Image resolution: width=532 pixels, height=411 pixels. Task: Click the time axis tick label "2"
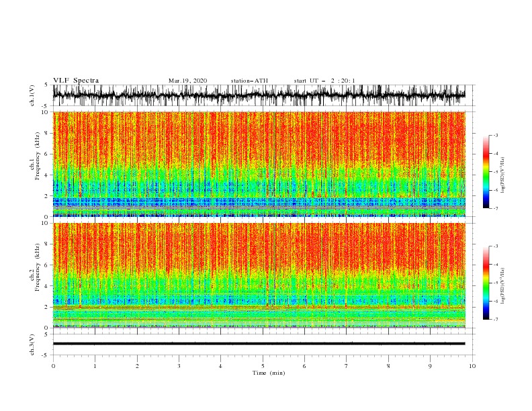tap(137, 366)
